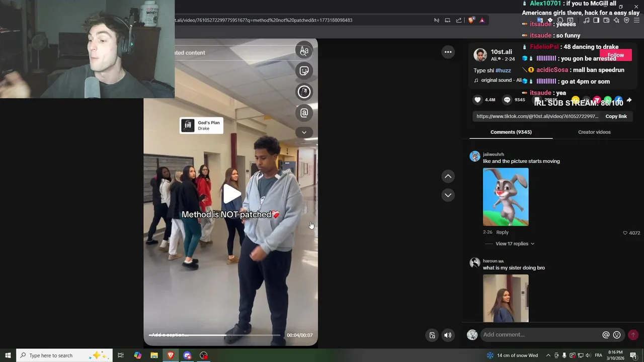
Task: Click browser share page icon
Action: point(458,20)
